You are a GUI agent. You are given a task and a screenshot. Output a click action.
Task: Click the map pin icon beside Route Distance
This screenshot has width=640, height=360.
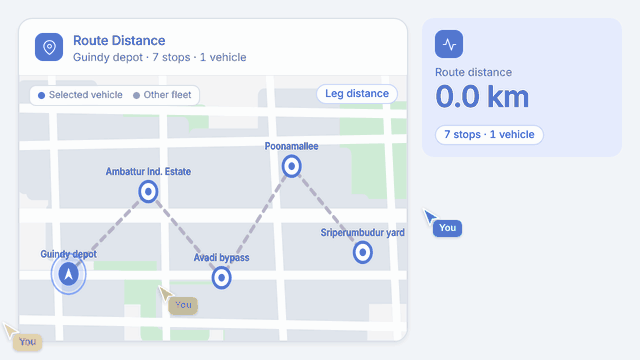(x=49, y=47)
